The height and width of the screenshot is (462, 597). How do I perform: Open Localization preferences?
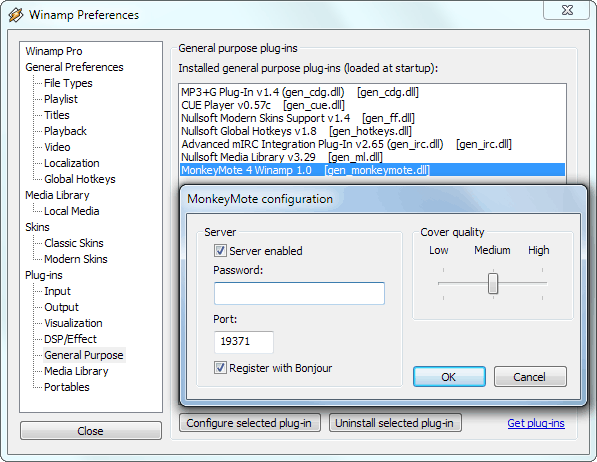click(x=72, y=163)
